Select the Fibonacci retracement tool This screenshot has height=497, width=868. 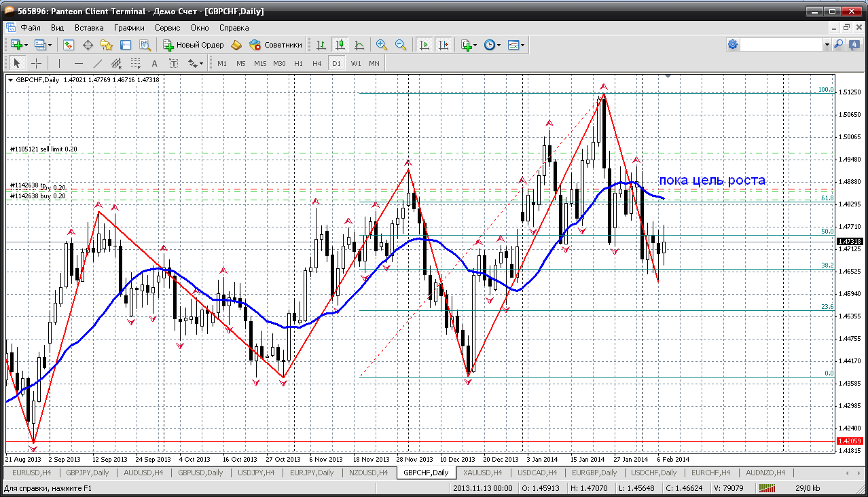pyautogui.click(x=135, y=63)
